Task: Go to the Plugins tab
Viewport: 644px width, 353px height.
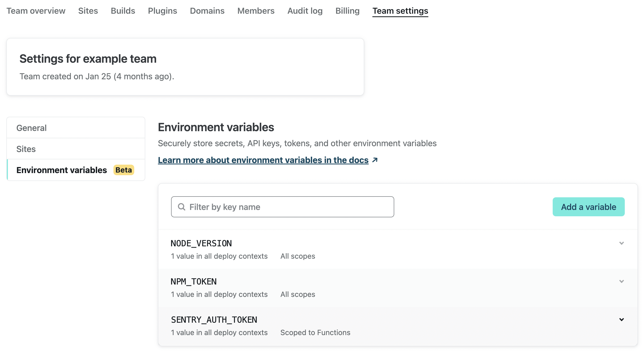Action: tap(162, 11)
